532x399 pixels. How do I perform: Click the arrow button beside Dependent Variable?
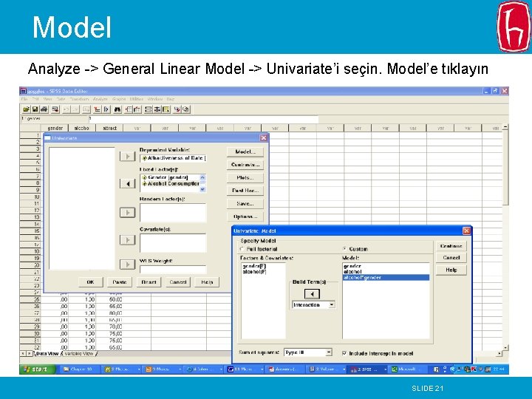(x=128, y=157)
